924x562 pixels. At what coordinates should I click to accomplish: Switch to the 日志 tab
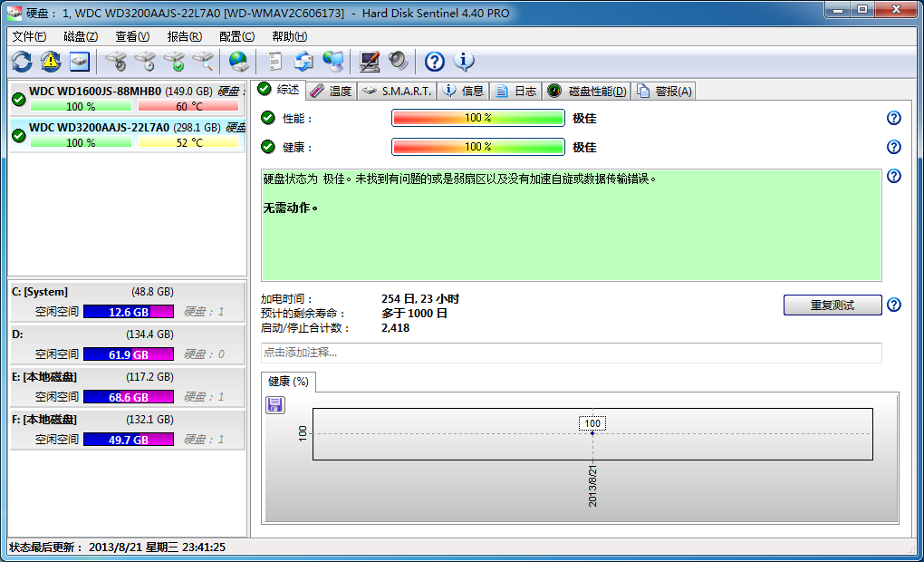coord(515,91)
